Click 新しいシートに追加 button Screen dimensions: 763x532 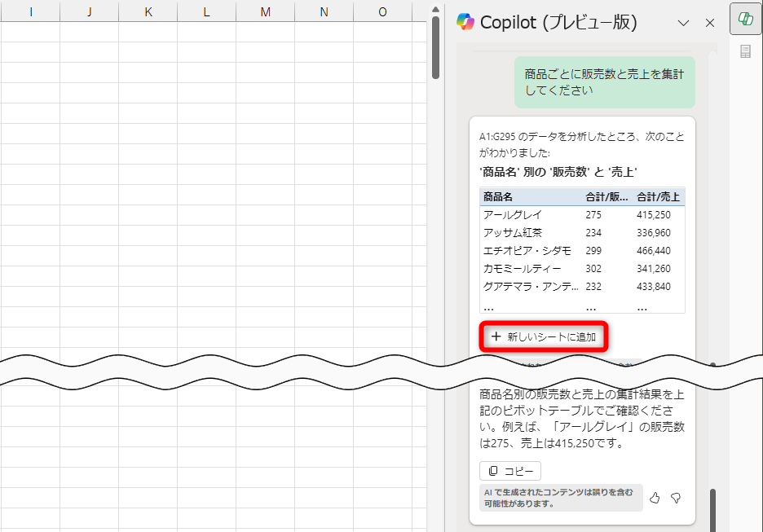[x=544, y=336]
